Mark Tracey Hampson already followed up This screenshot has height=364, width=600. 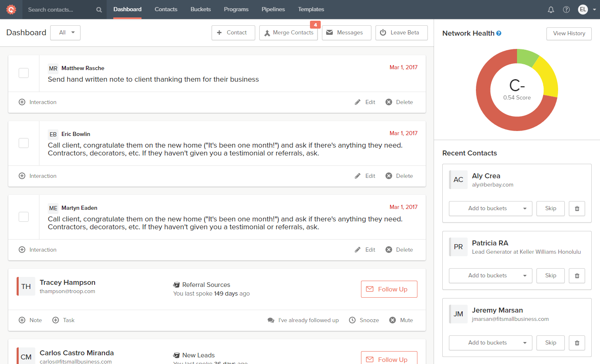point(303,320)
